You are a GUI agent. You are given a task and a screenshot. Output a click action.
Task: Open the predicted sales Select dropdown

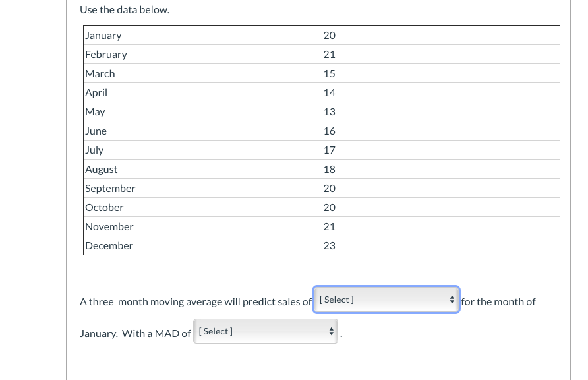pos(386,300)
